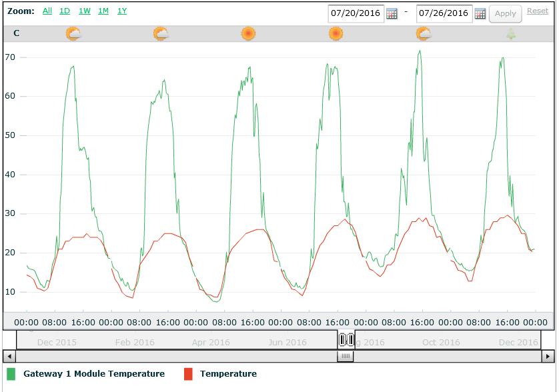Click the C unit label
This screenshot has width=559, height=392.
17,33
